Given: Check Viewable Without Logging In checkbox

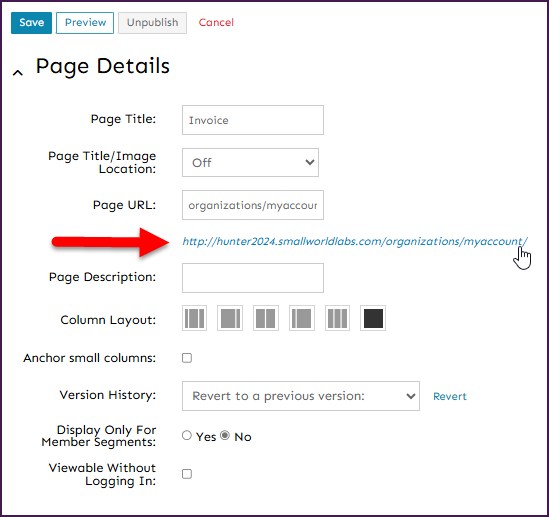Looking at the screenshot, I should click(187, 474).
